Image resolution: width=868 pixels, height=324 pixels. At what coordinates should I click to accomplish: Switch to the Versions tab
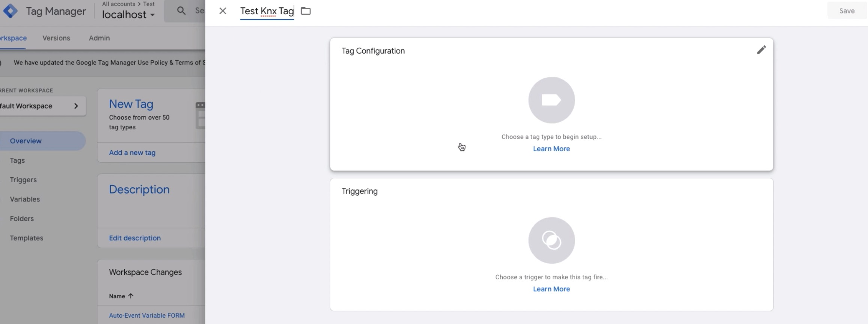[x=56, y=38]
